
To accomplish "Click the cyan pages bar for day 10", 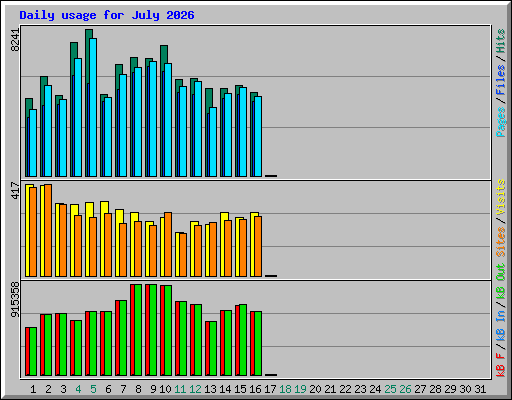I will [x=168, y=120].
